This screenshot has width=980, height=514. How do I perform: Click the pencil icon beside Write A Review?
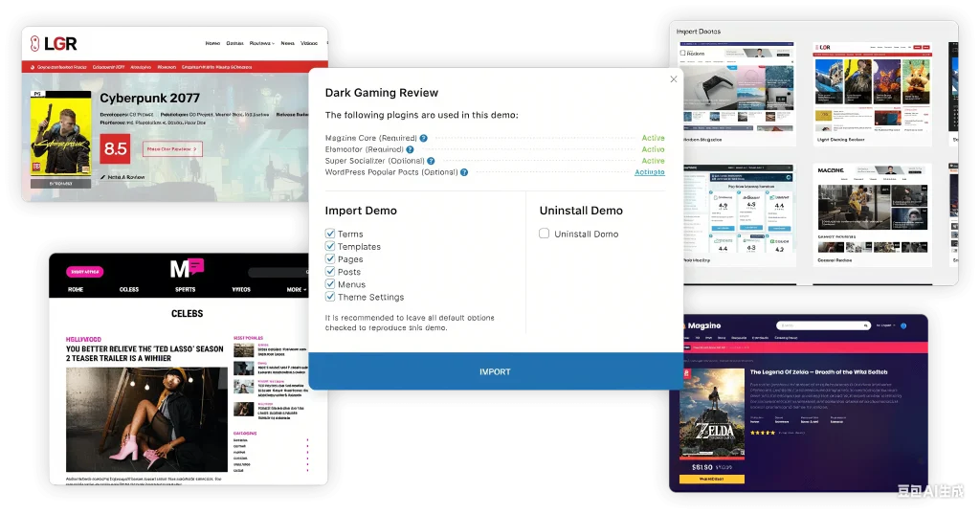coord(103,177)
